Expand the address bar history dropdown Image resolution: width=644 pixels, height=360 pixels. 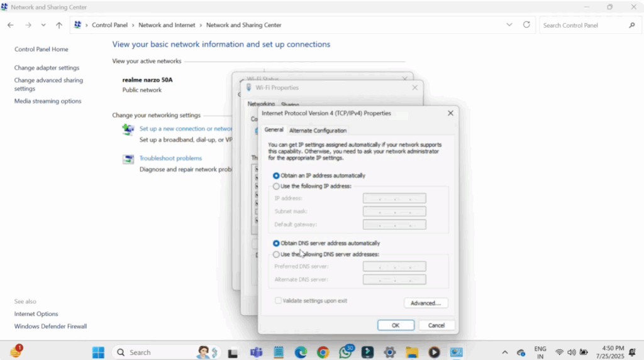509,25
